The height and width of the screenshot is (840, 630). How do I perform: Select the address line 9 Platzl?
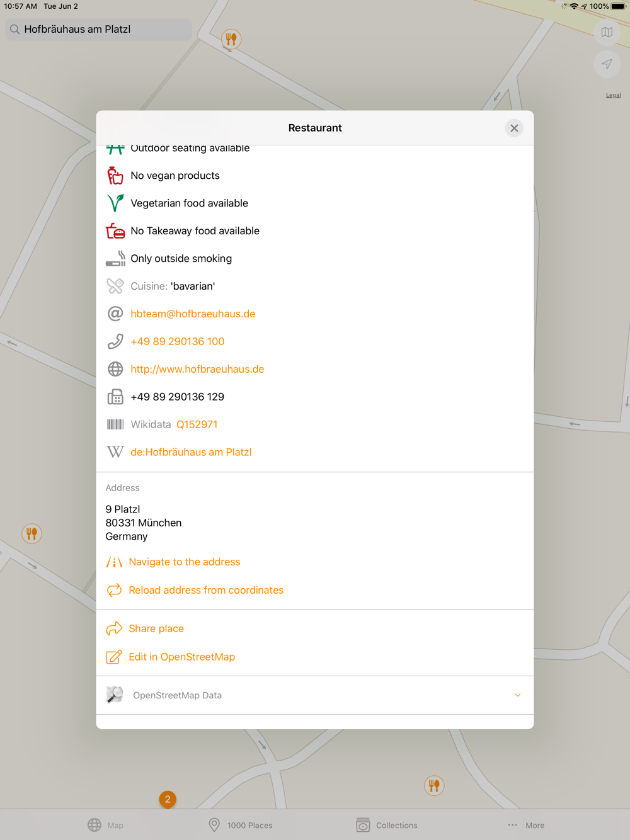tap(123, 509)
